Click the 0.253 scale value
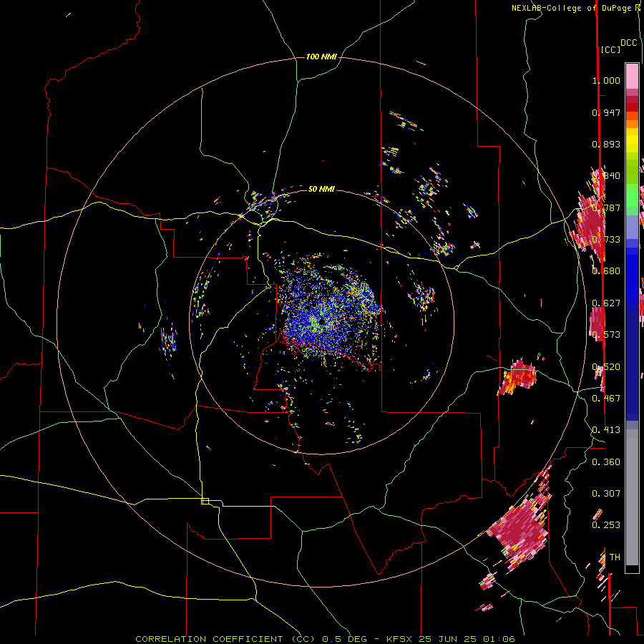This screenshot has height=644, width=644. click(x=606, y=525)
